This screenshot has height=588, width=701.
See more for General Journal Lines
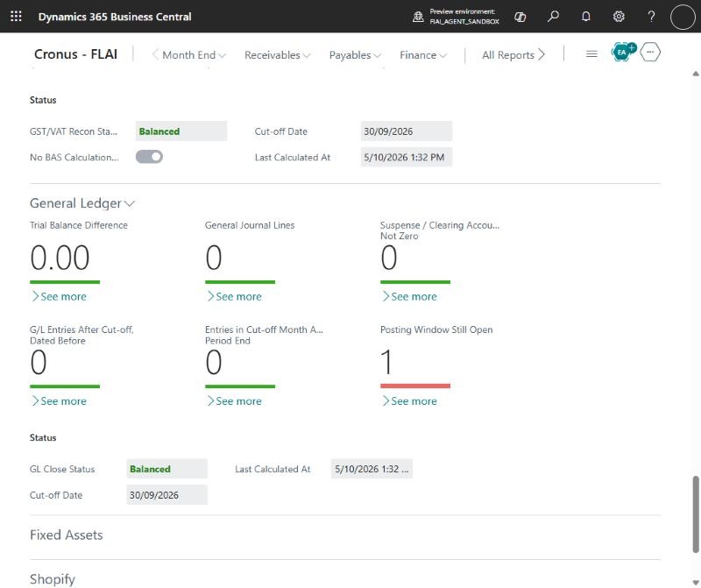(x=234, y=296)
